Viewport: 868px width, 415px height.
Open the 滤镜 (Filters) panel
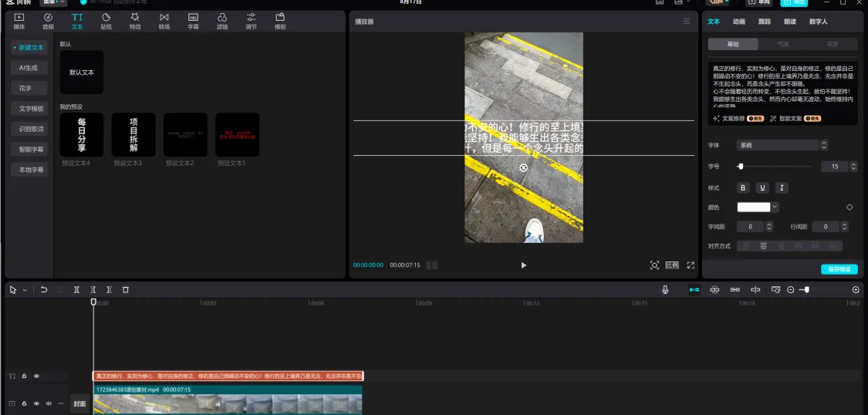pyautogui.click(x=222, y=21)
